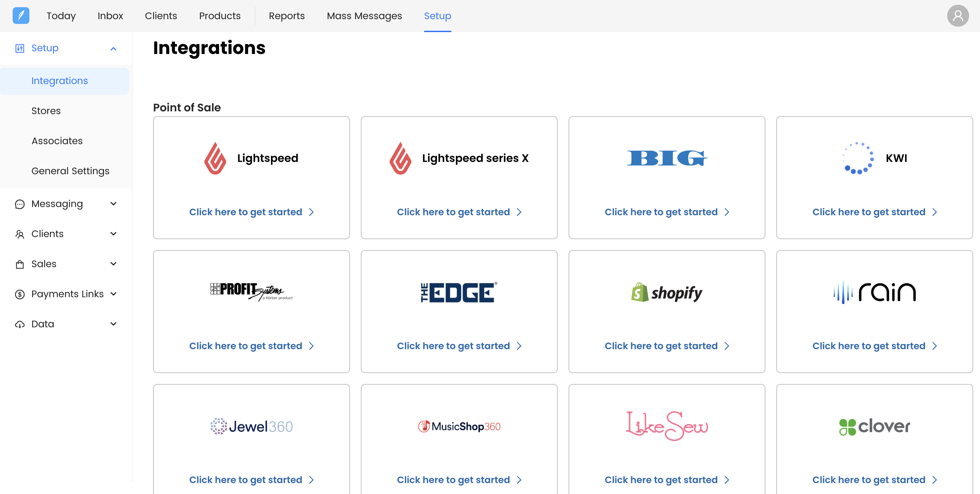
Task: Get started with Like Sew
Action: pyautogui.click(x=667, y=480)
